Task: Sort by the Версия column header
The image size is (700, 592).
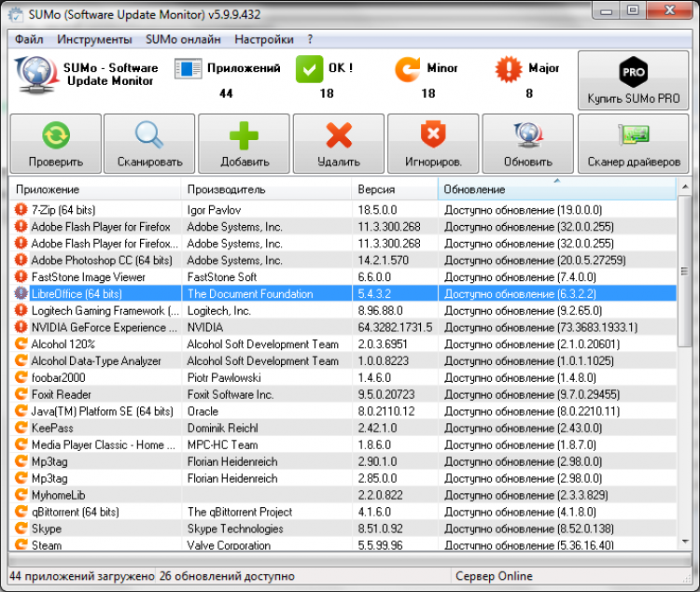Action: [395, 190]
